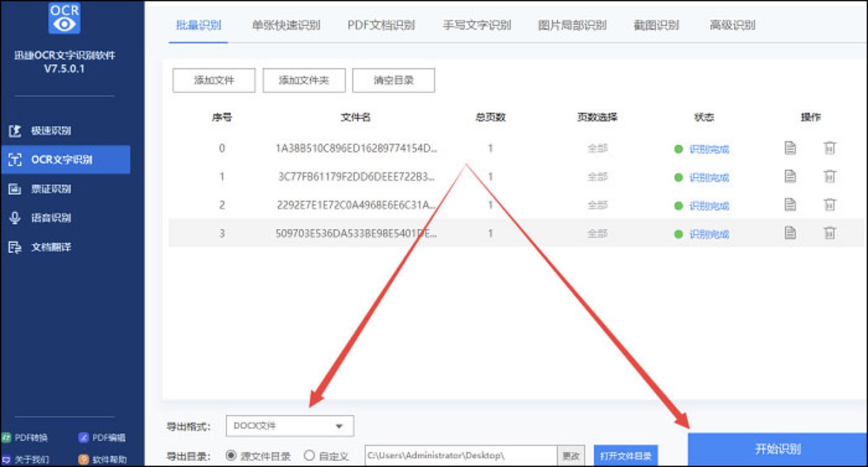Click the 文件名 column header
Image resolution: width=868 pixels, height=467 pixels.
[x=356, y=118]
